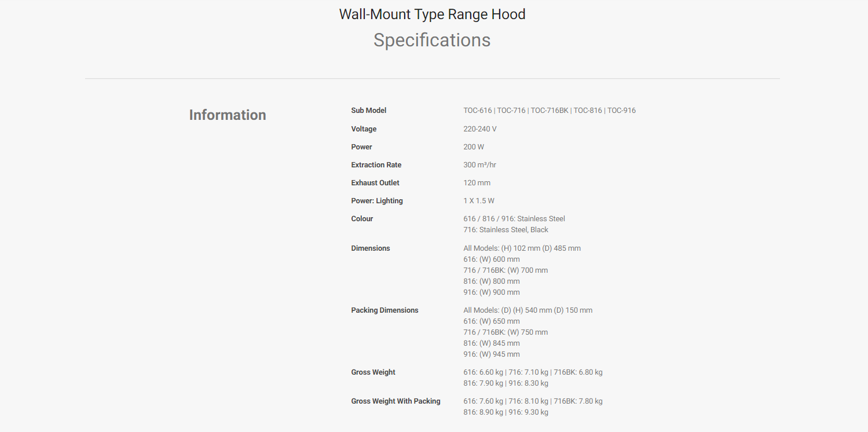The width and height of the screenshot is (868, 432).
Task: Click the Packing Dimensions label
Action: pos(384,310)
